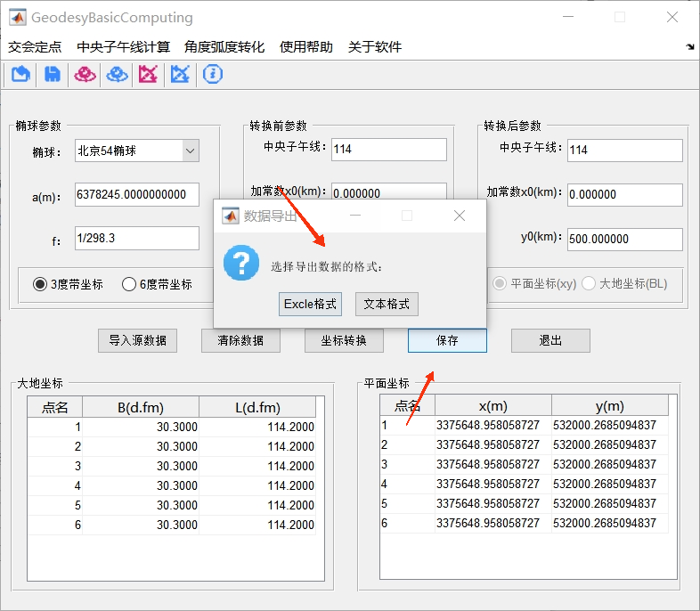This screenshot has height=611, width=700.
Task: Open the 交会定点 menu
Action: [x=35, y=47]
